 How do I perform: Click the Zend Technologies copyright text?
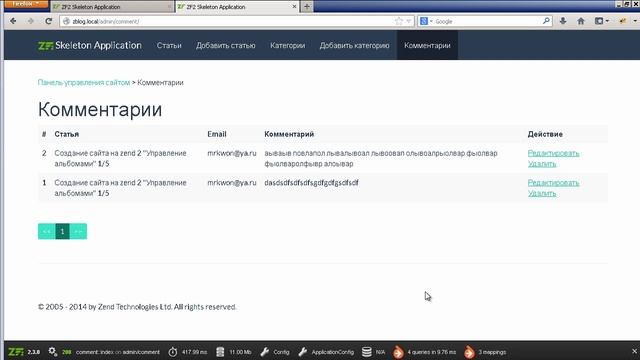coord(137,307)
